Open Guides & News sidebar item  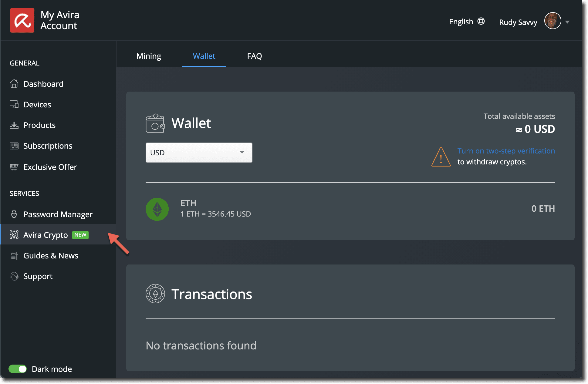pos(51,256)
